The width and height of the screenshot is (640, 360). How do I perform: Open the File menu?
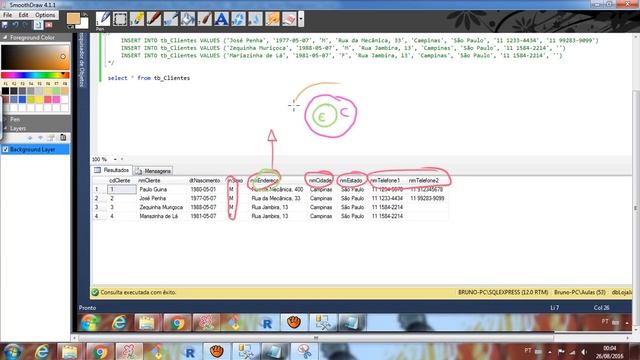[x=7, y=15]
